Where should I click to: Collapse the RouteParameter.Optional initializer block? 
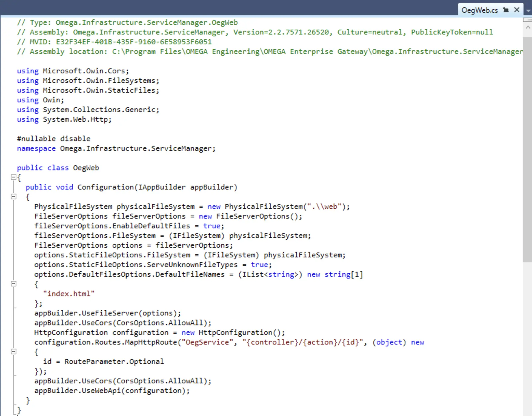(x=14, y=352)
